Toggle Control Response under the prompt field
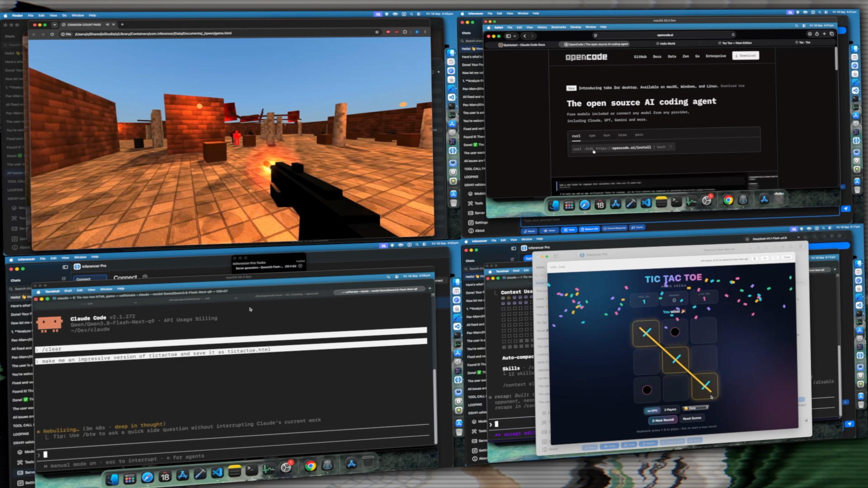The width and height of the screenshot is (868, 488). [x=614, y=228]
